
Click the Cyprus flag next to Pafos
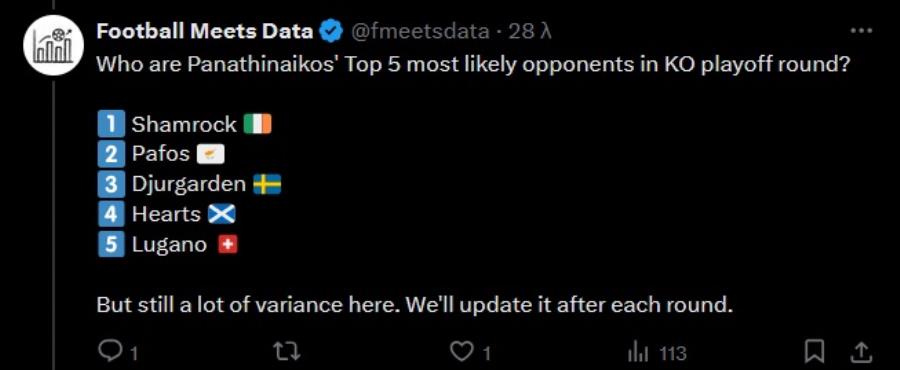(210, 154)
